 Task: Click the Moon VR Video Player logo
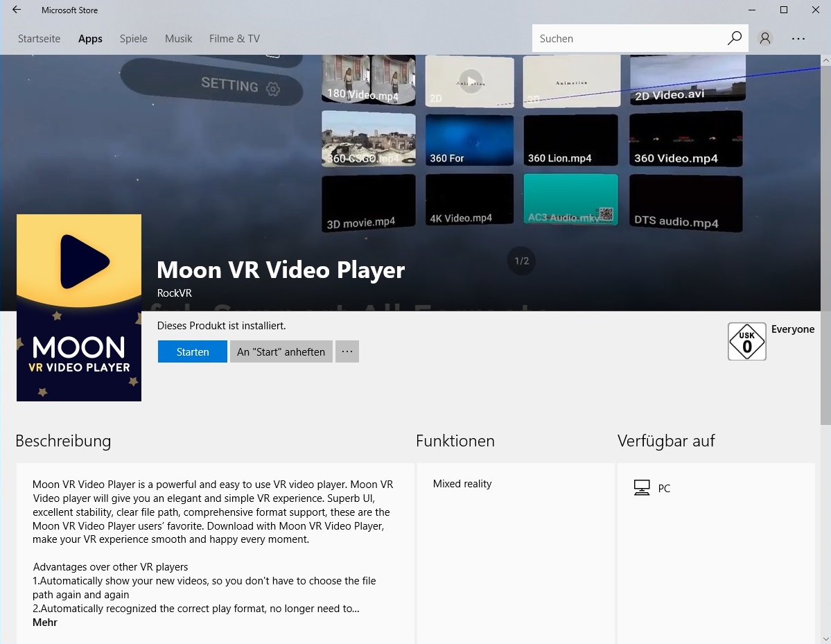tap(79, 307)
